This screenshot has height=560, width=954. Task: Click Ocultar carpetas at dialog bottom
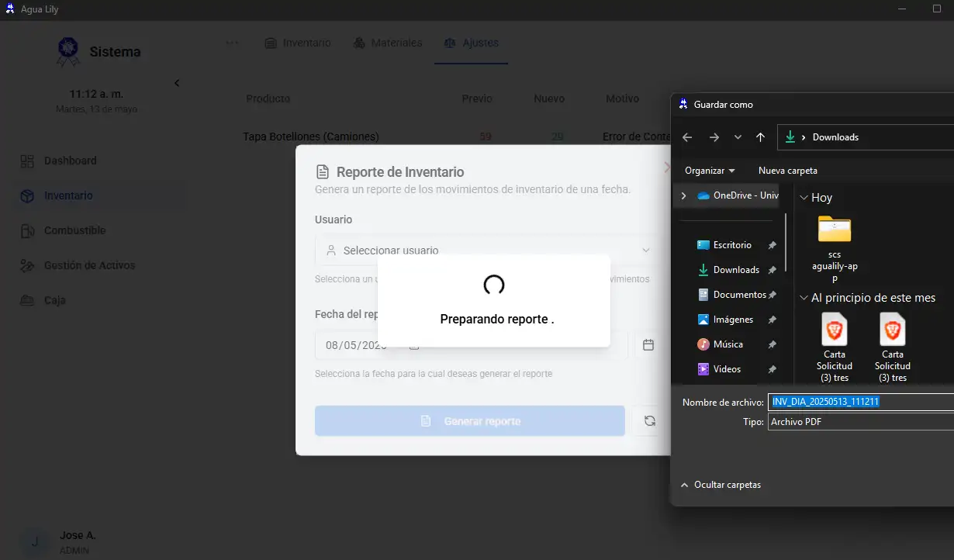(x=721, y=485)
